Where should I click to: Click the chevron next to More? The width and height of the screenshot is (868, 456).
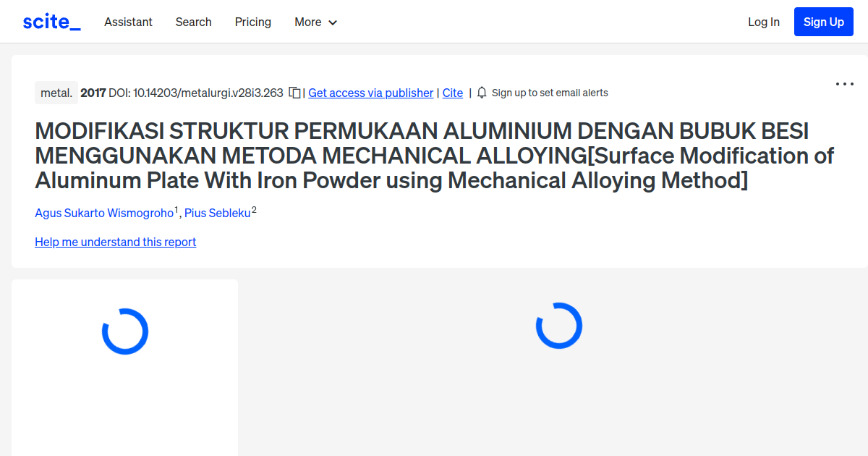[333, 22]
